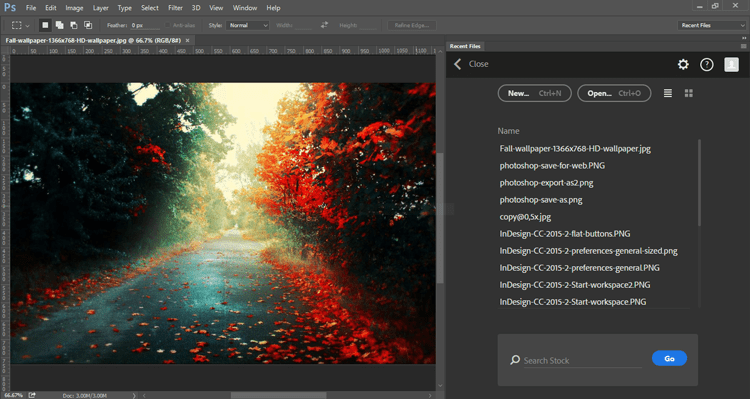Open InDesign-CC-2015-2-Start-workspace2.PNG file
The height and width of the screenshot is (399, 750).
[574, 285]
